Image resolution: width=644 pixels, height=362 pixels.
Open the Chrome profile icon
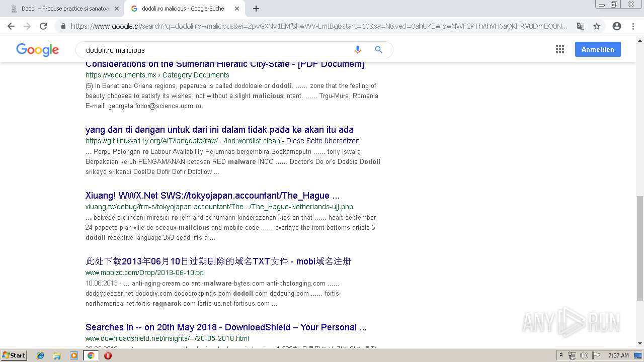[617, 26]
